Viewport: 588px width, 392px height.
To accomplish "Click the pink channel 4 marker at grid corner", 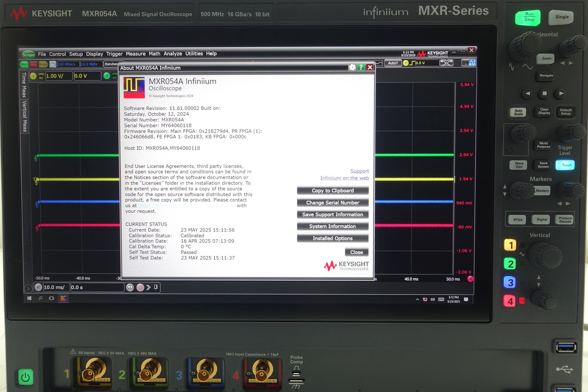I will click(x=470, y=279).
